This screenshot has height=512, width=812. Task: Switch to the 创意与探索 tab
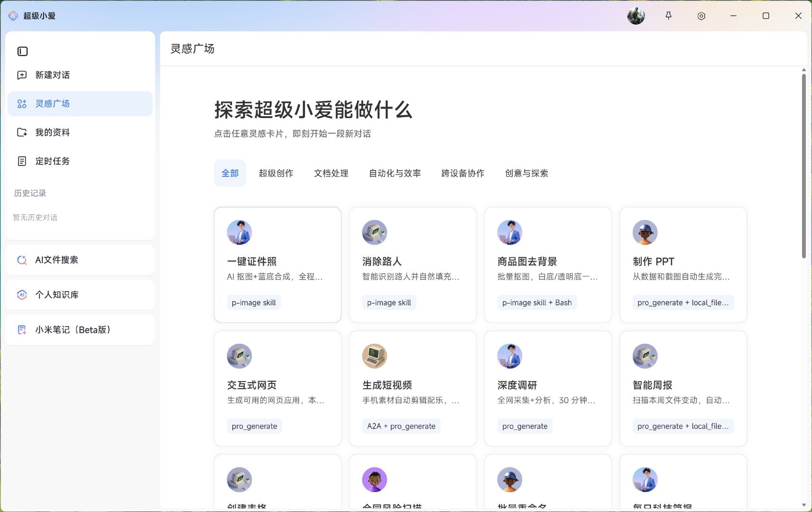526,173
